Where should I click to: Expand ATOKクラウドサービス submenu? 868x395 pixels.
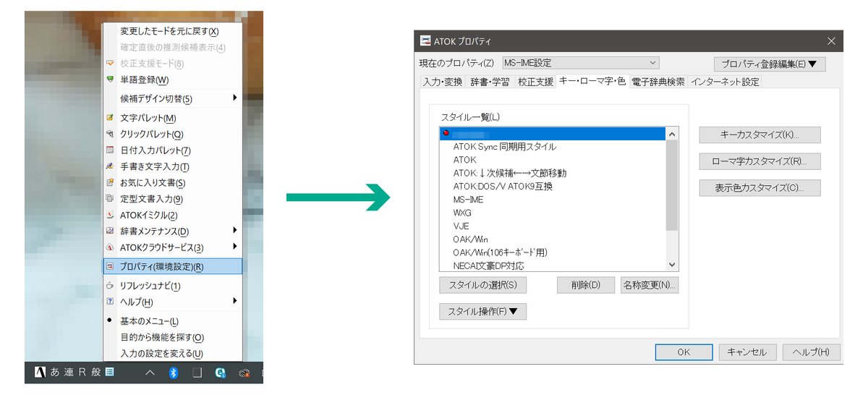pos(234,247)
